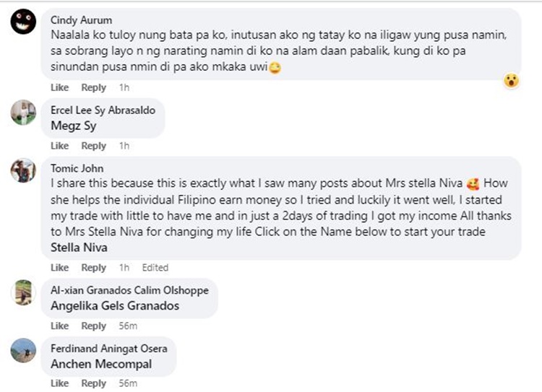Click Cindy Aurum's profile avatar
Viewport: 542px width, 392px height.
24,24
